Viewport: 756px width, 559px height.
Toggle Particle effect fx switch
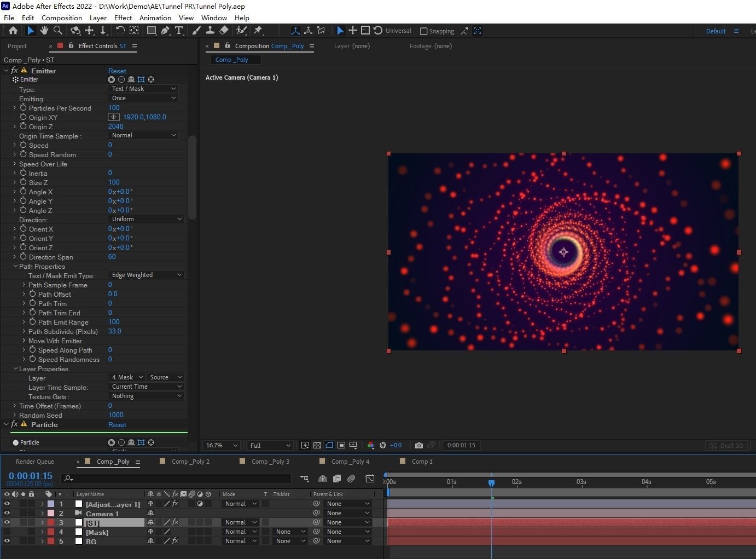pyautogui.click(x=14, y=424)
